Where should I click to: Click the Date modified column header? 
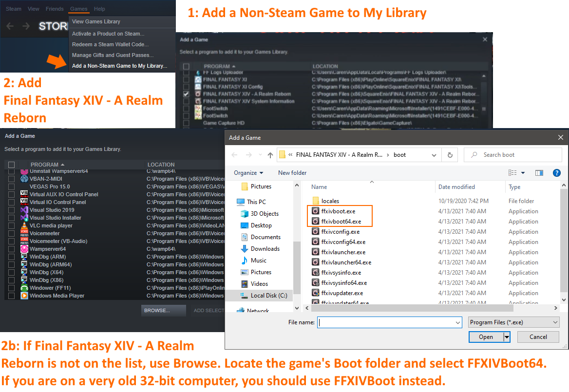click(x=456, y=187)
